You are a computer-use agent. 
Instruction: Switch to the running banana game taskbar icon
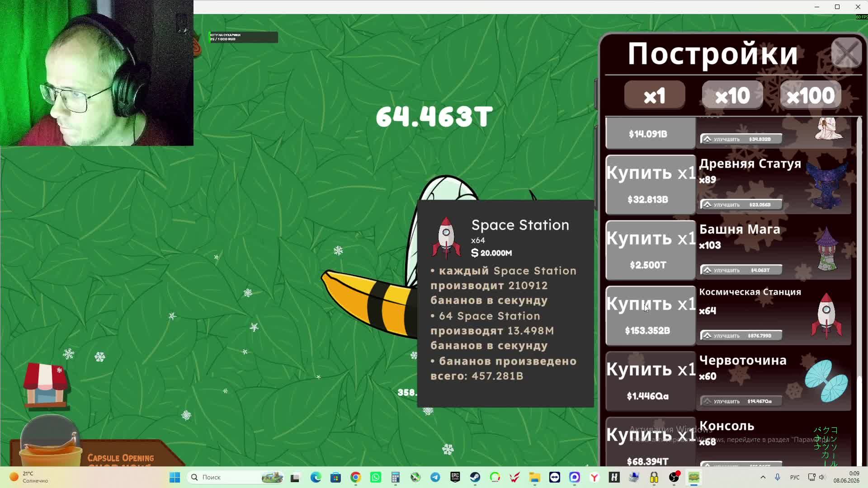694,477
